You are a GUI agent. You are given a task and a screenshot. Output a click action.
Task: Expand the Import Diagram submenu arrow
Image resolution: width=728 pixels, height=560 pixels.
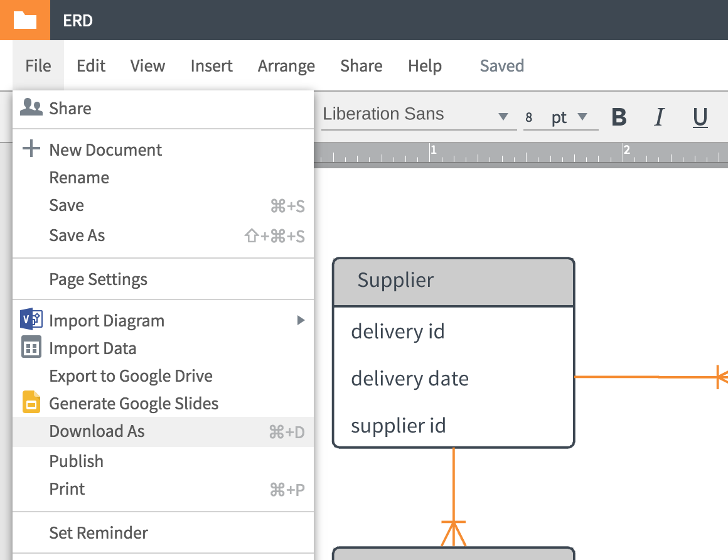tap(301, 321)
